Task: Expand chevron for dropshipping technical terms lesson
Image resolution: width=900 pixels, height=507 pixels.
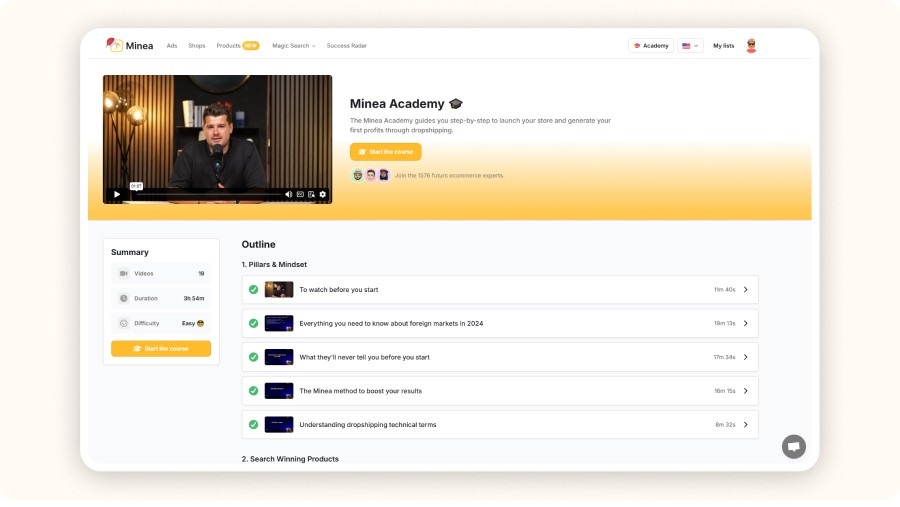Action: click(x=746, y=425)
